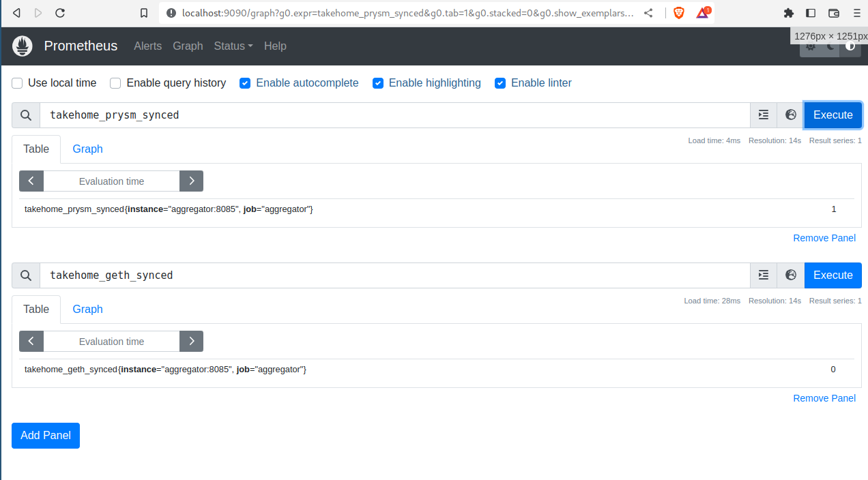Click "Load time: 4ms" stat

coord(714,140)
